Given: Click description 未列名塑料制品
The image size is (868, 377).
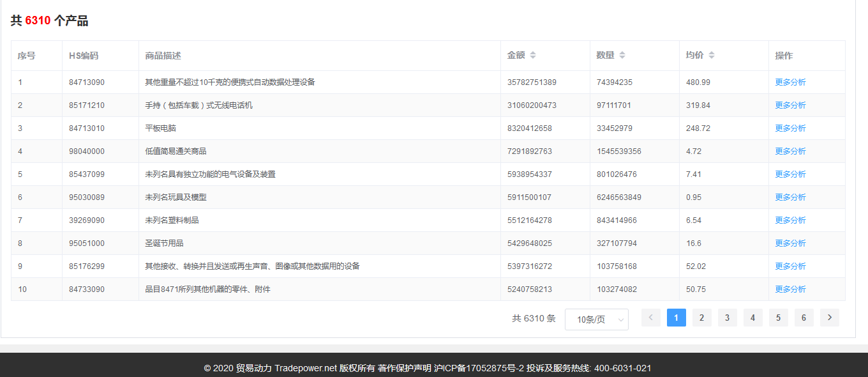Looking at the screenshot, I should pos(172,220).
